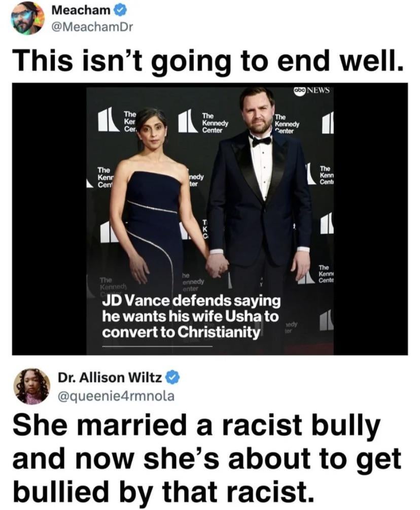Viewport: 420px width, 510px height.
Task: Click the verified badge beside Dr. Allison Wiltz
Action: [x=173, y=378]
